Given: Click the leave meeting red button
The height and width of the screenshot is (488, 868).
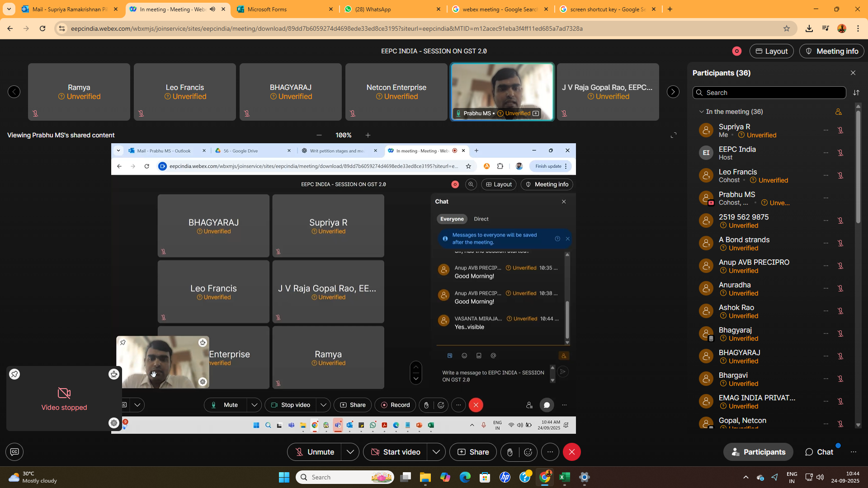Looking at the screenshot, I should tap(571, 452).
